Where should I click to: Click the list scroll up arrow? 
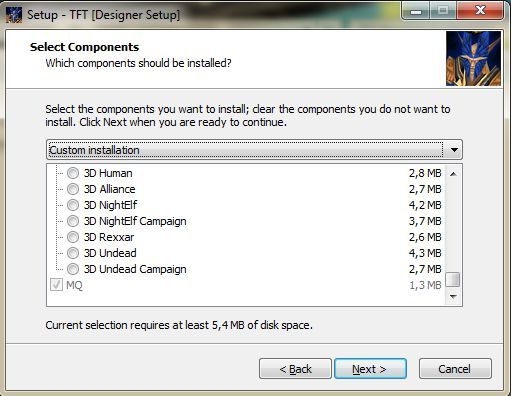453,174
